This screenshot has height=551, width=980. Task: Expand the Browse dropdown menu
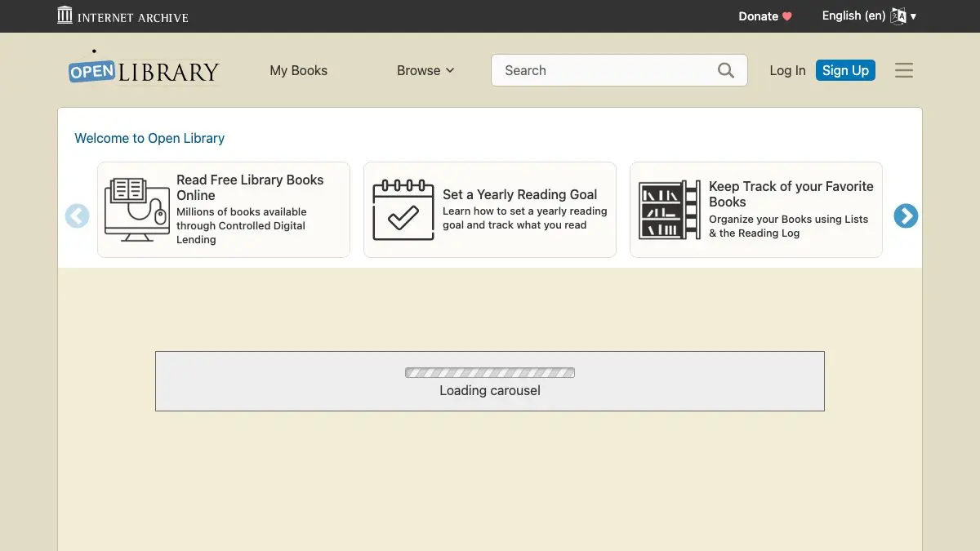[425, 70]
